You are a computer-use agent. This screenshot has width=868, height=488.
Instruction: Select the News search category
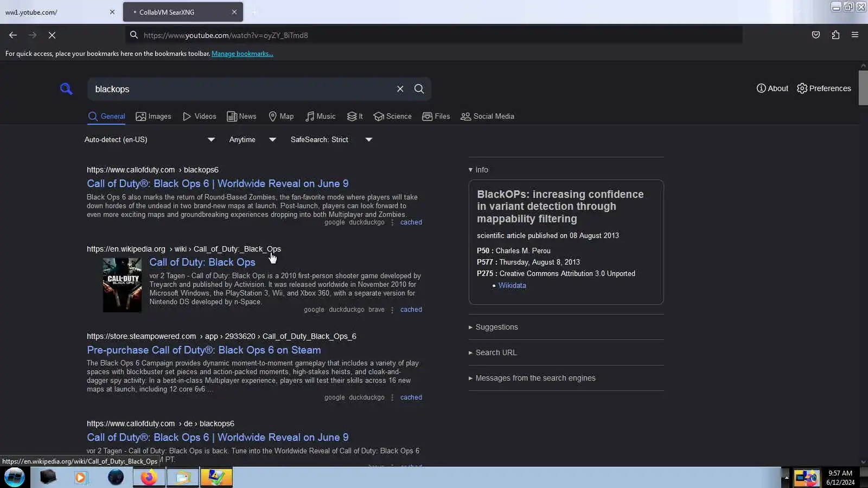pos(241,117)
